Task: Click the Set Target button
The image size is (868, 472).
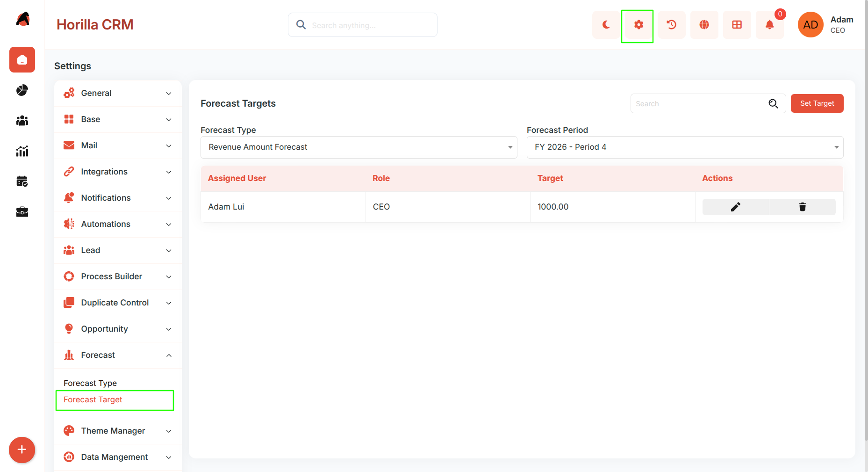Action: pyautogui.click(x=817, y=103)
